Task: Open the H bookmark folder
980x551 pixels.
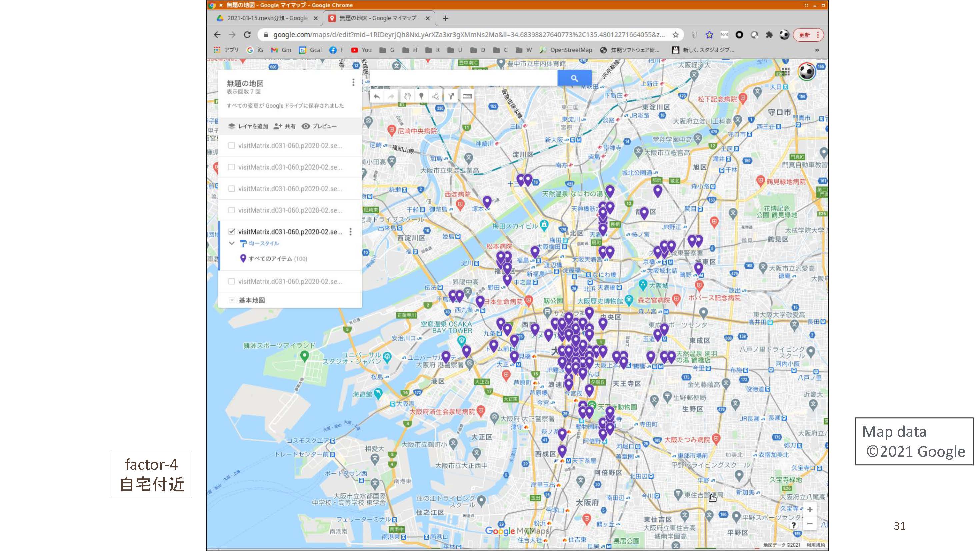Action: [410, 50]
